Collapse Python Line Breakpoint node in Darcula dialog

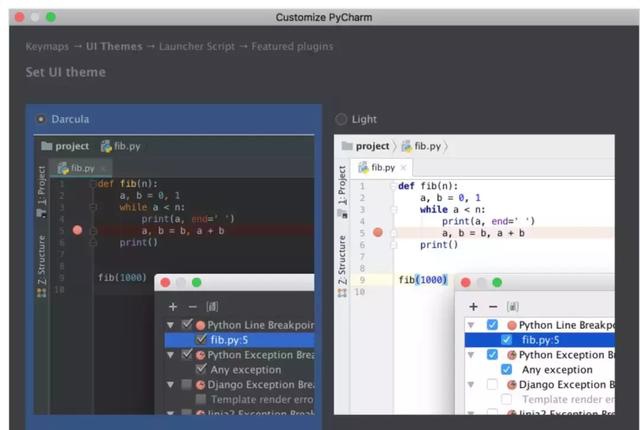coord(171,325)
